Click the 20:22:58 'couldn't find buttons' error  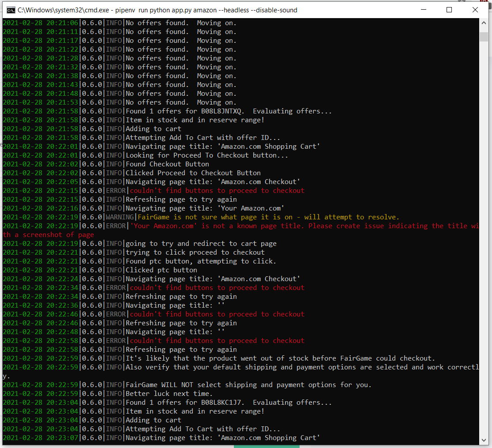154,341
